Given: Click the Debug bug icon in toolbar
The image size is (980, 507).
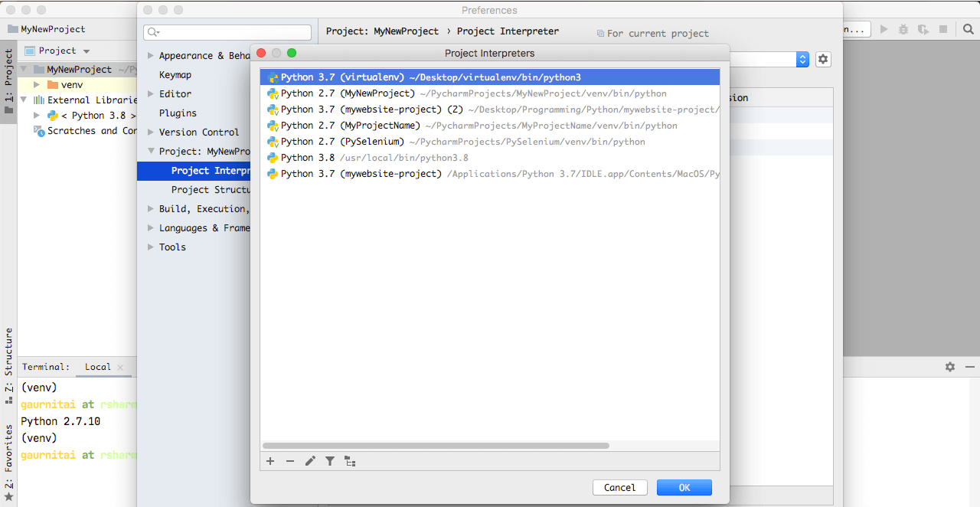Looking at the screenshot, I should 903,29.
